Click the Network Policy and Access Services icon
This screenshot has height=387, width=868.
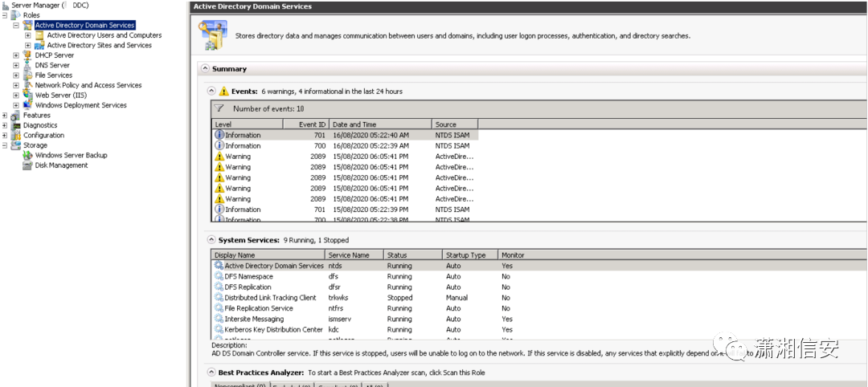(x=27, y=85)
